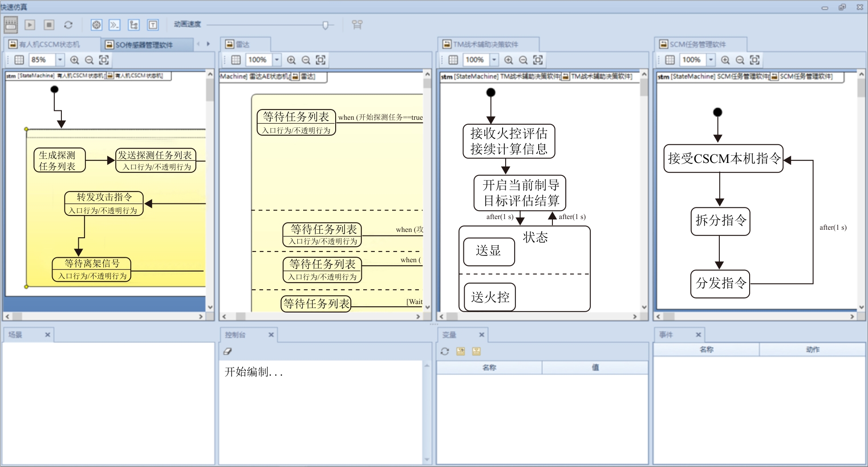
Task: Click the layout icon right of speed slider
Action: 357,25
